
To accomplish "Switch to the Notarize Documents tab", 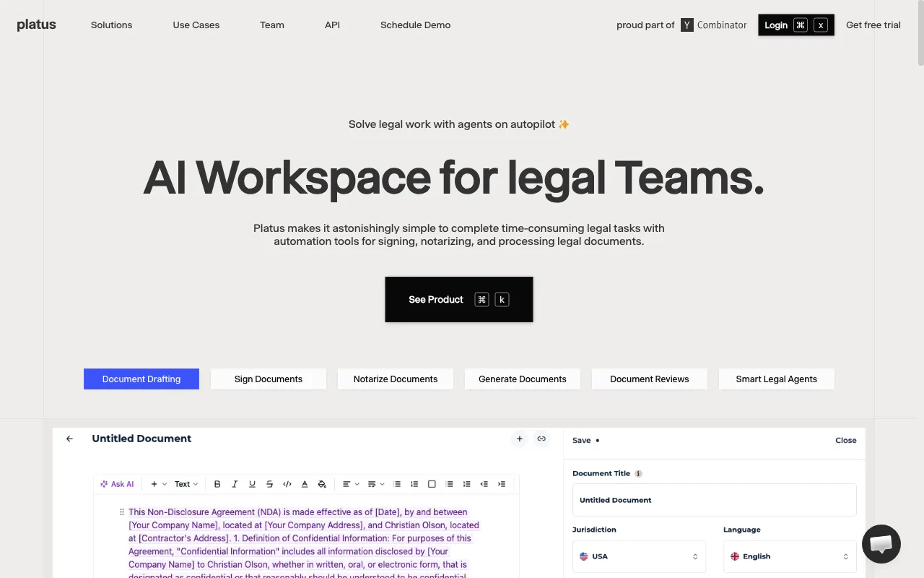I will pos(396,379).
